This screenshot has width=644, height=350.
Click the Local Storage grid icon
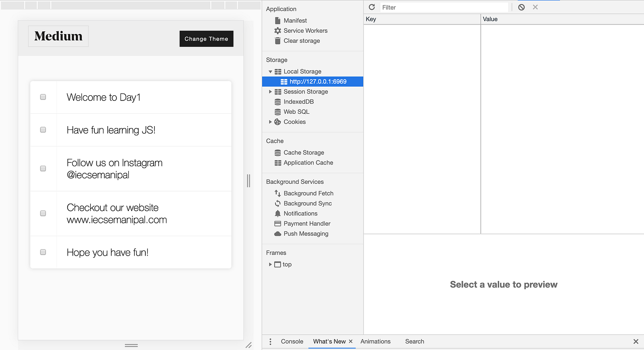(278, 72)
